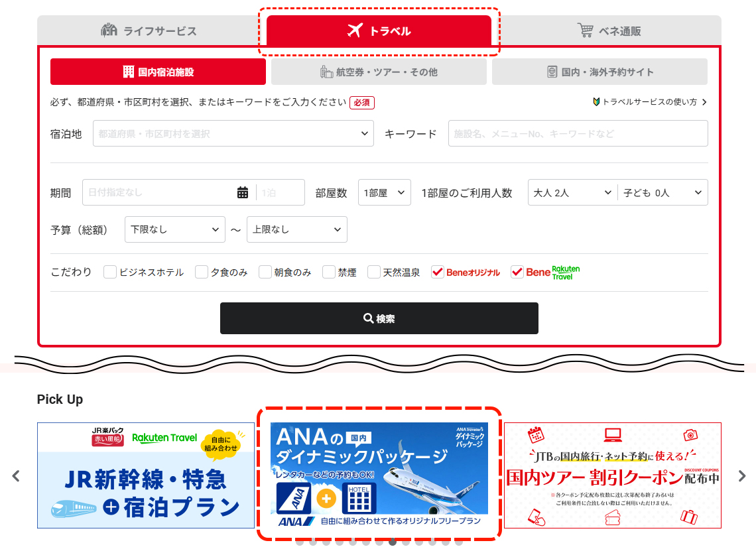756x557 pixels.
Task: Click the luggage icon on 航空券・ツアー tab
Action: [326, 72]
